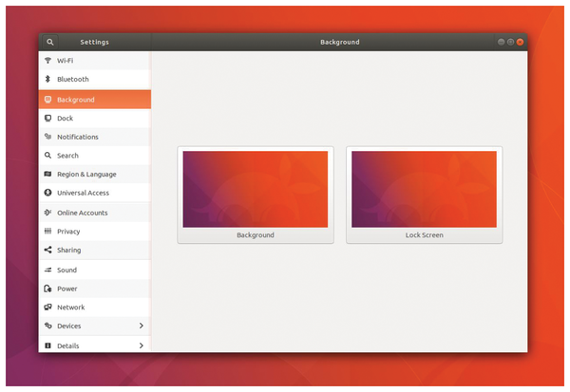
Task: Click the Bluetooth symbol icon
Action: 47,80
